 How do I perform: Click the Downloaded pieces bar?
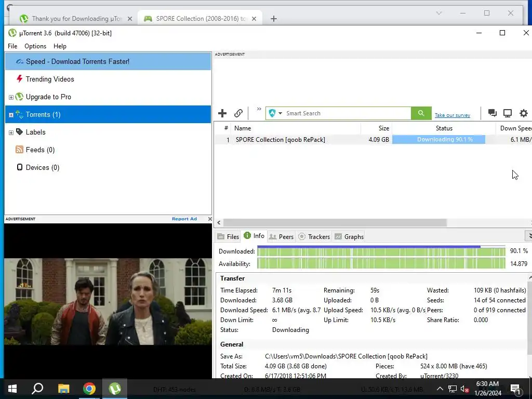coord(381,251)
